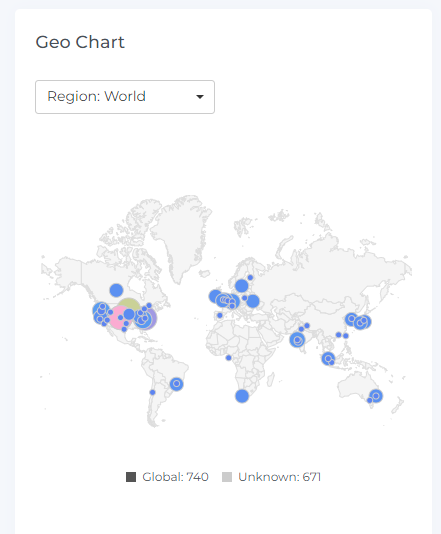
Task: Click the small dot in Spain
Action: pos(220,315)
